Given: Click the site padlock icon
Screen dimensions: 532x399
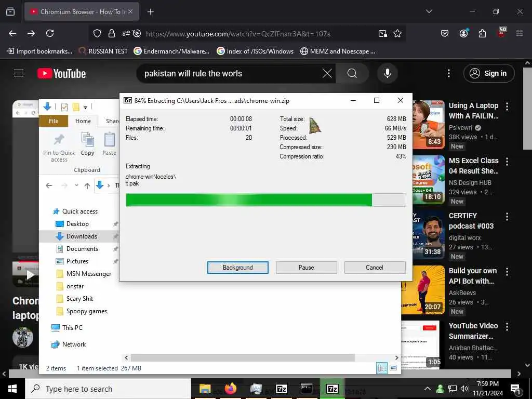Looking at the screenshot, I should tap(111, 33).
